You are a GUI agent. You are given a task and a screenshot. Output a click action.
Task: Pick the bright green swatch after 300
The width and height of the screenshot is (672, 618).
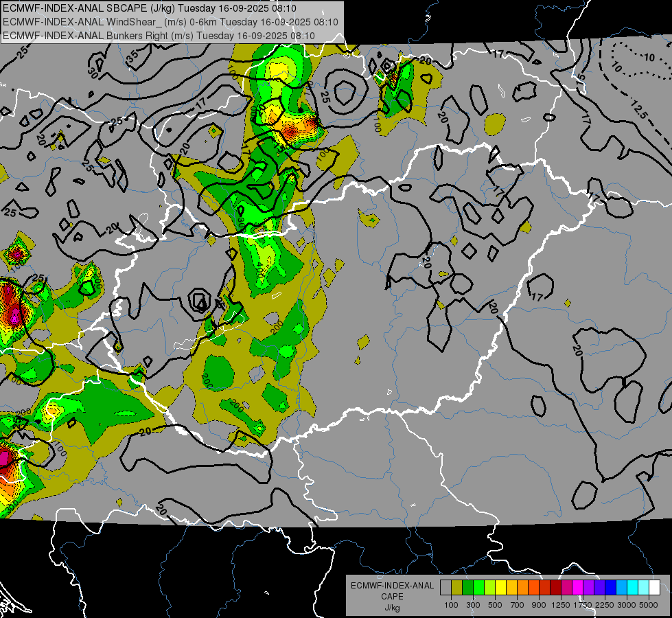click(478, 588)
